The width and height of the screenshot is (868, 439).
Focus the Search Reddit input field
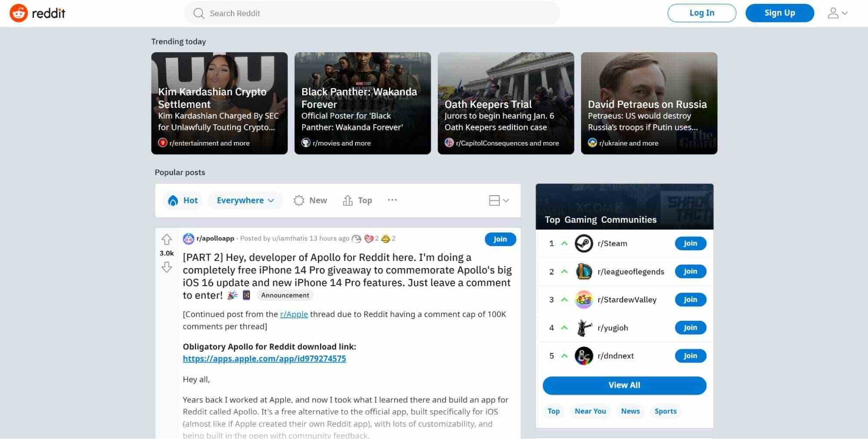tap(372, 13)
